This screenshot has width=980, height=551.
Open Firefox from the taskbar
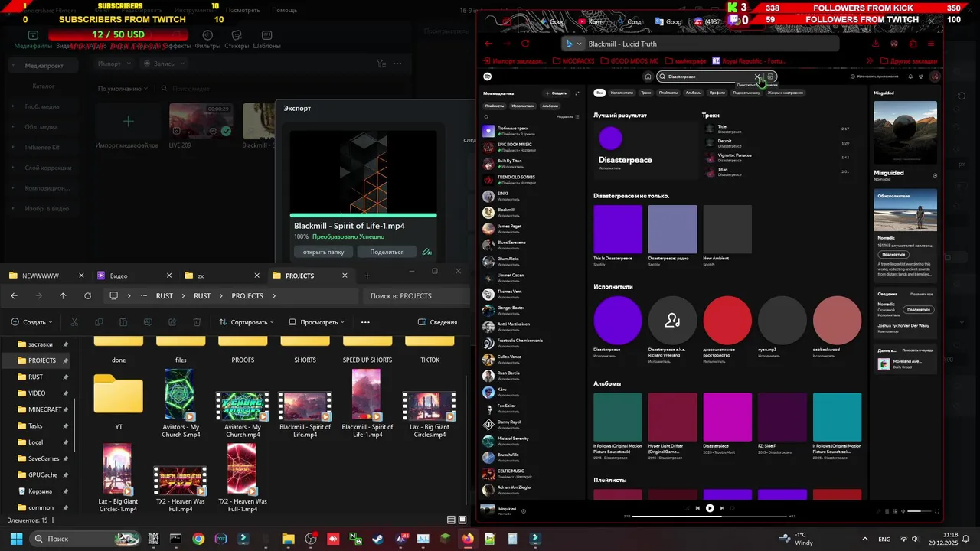[x=467, y=539]
